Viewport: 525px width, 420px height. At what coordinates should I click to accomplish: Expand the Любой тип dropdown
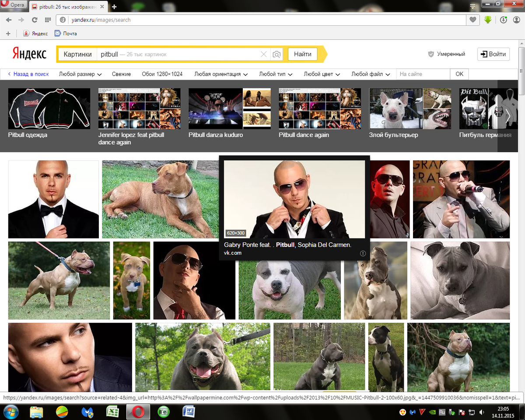[276, 74]
